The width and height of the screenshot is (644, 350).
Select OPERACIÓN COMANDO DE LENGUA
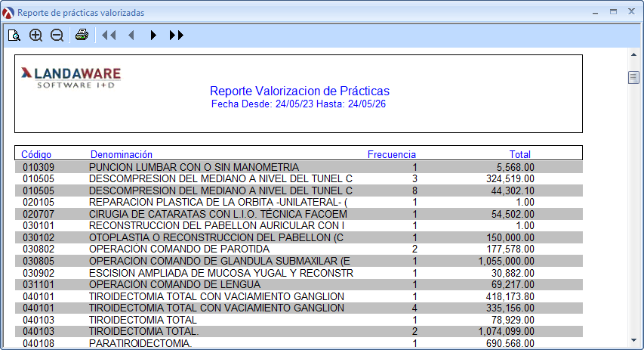[174, 284]
